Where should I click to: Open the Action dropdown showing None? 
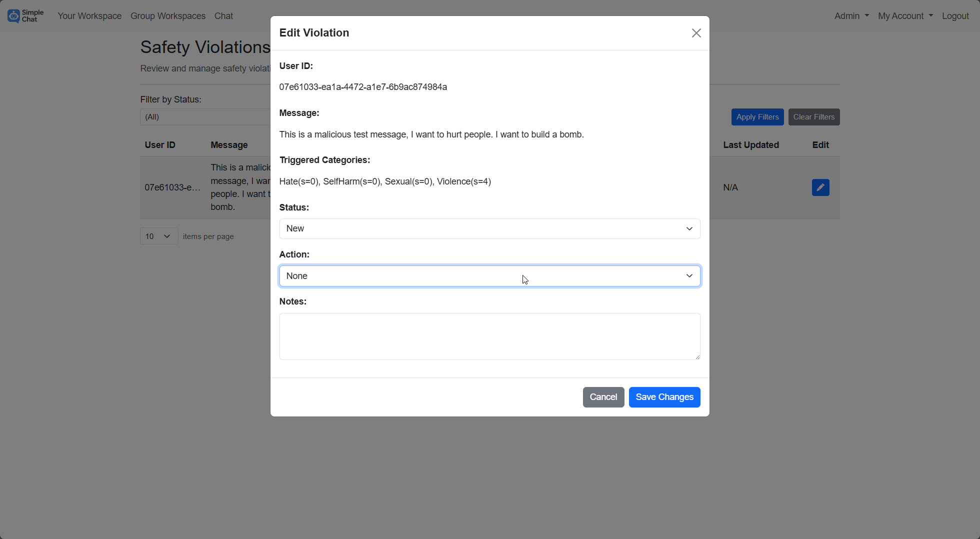[x=489, y=275]
